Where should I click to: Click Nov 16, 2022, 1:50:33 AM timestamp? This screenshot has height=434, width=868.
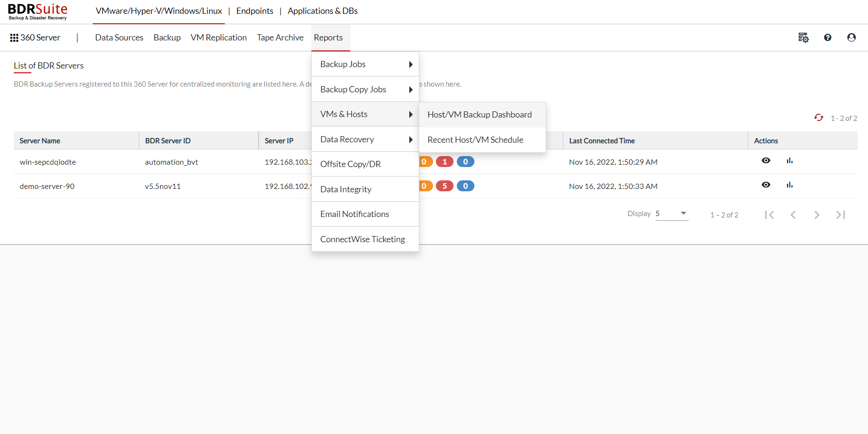[x=613, y=187]
